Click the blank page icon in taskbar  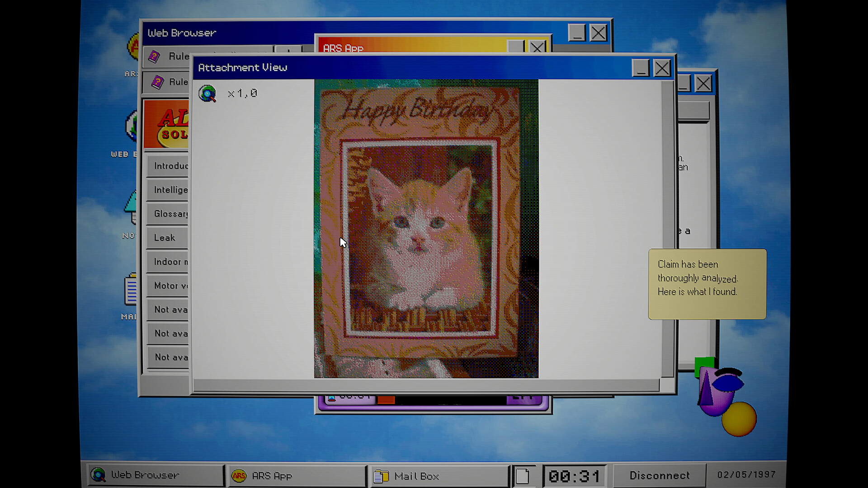(523, 476)
